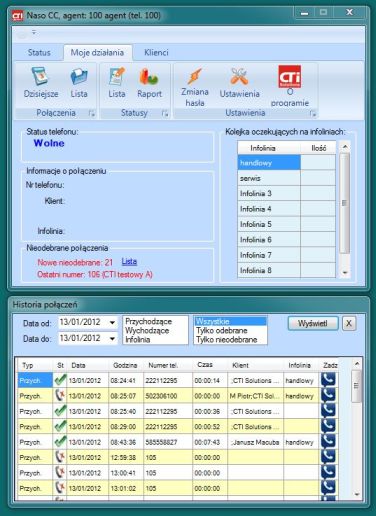Click call-back phone icon for 08:43:36 row
This screenshot has height=516, width=376.
coord(328,441)
